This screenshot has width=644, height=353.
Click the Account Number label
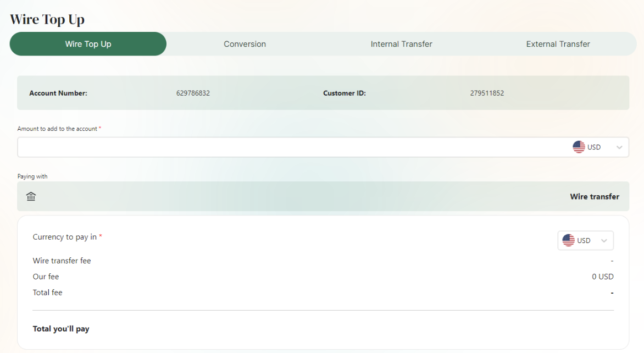point(58,93)
